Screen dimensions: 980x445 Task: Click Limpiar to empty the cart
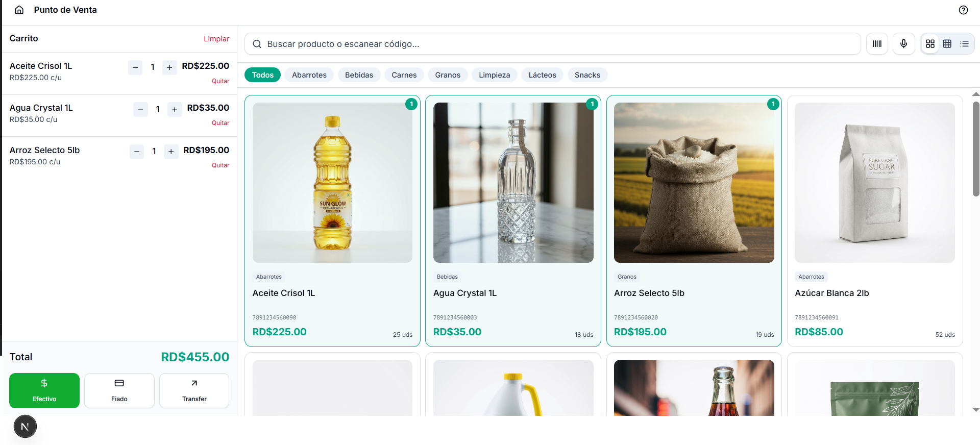tap(216, 38)
